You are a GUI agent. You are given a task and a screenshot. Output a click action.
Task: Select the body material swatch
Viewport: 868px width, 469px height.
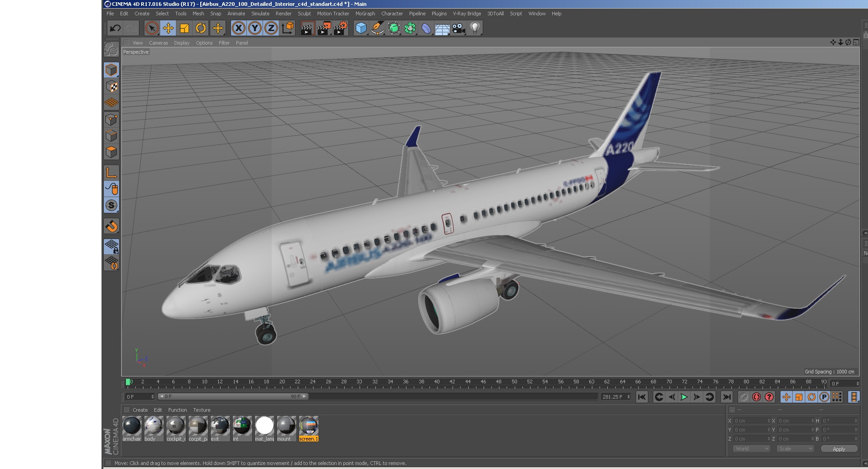tap(153, 428)
